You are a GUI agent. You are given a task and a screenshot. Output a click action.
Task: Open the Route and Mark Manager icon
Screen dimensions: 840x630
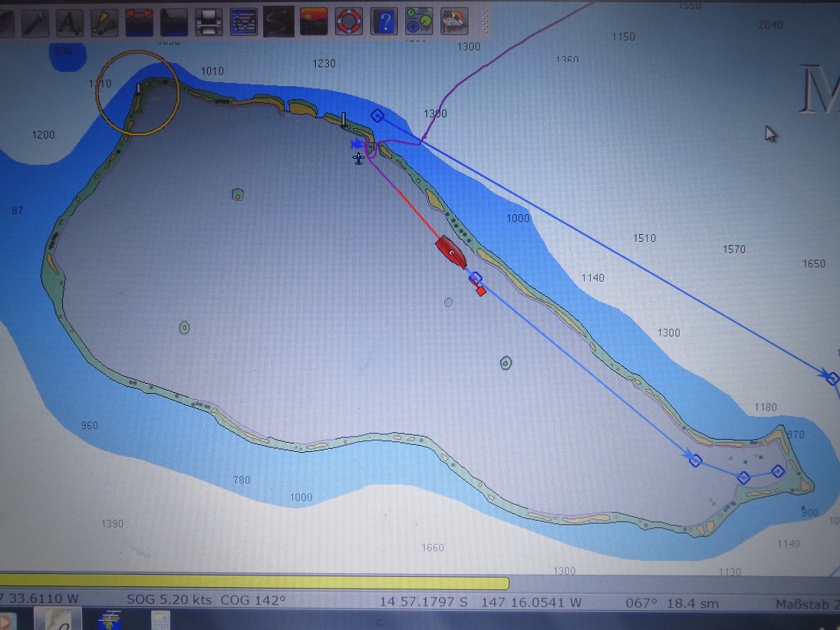point(244,22)
